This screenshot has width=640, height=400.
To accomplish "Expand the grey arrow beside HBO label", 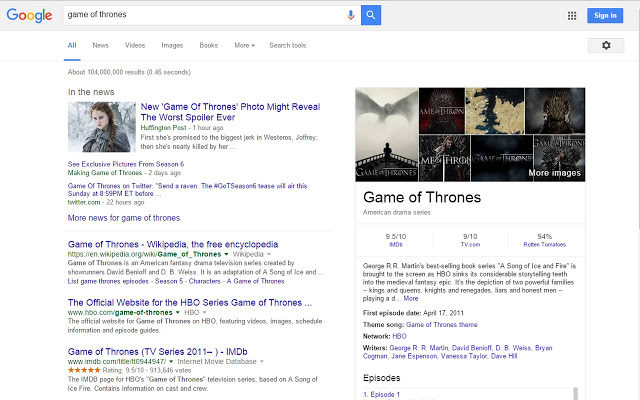I will pos(204,313).
